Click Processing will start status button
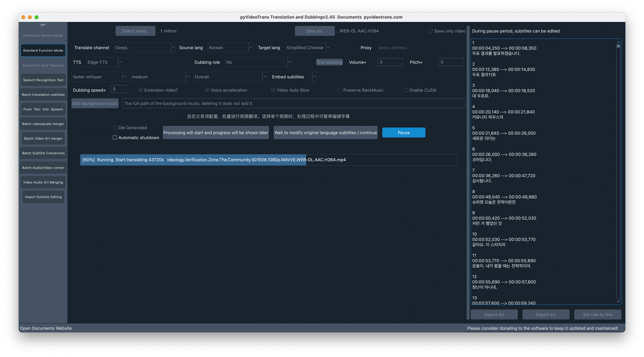 216,133
